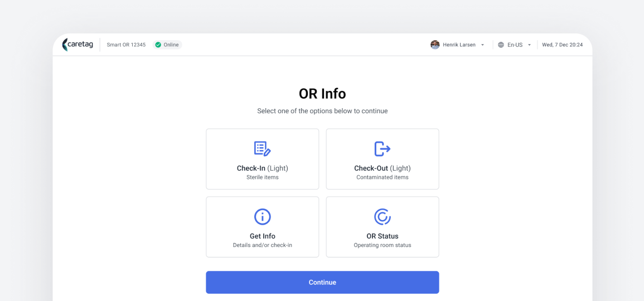Expand the Henrik Larsen user dropdown arrow
The height and width of the screenshot is (301, 644).
point(483,45)
